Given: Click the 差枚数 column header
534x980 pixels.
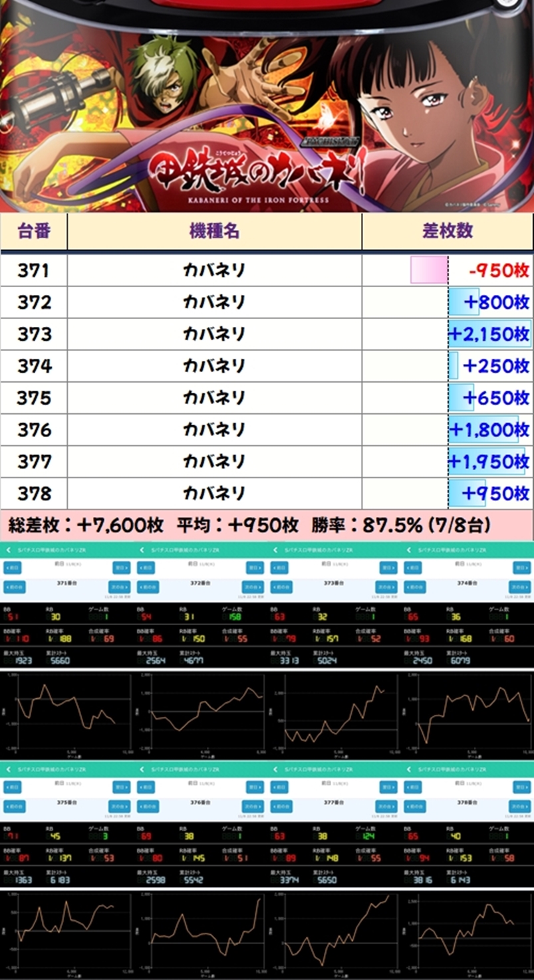Looking at the screenshot, I should pyautogui.click(x=447, y=231).
